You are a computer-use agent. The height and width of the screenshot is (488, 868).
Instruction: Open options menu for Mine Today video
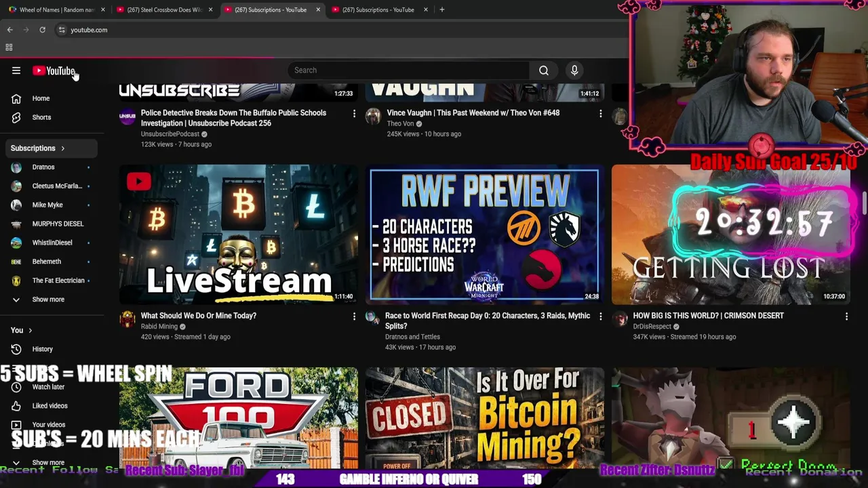click(354, 316)
